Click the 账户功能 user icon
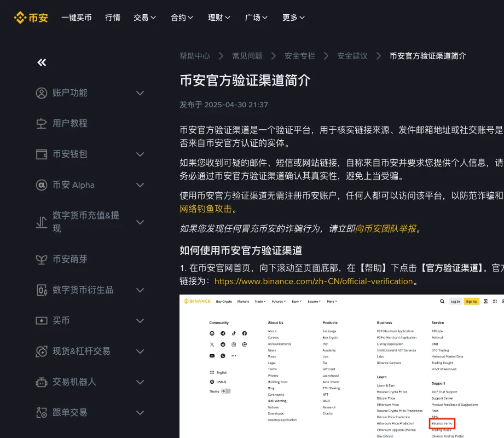This screenshot has width=504, height=438. pos(42,93)
